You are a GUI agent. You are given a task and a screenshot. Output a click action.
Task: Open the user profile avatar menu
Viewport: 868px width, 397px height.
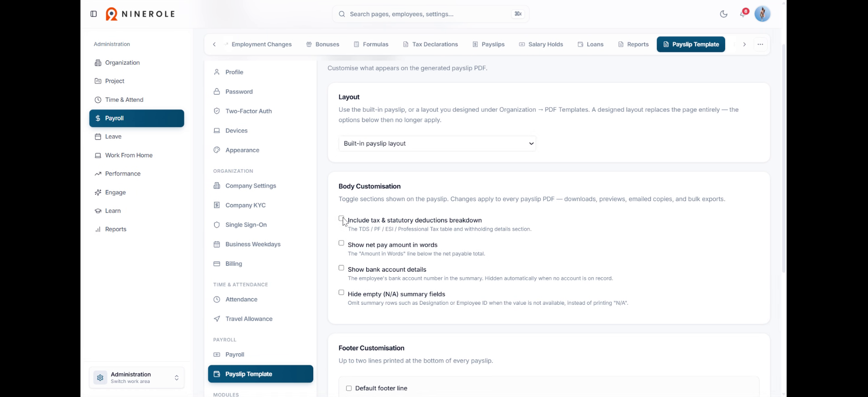pos(763,14)
